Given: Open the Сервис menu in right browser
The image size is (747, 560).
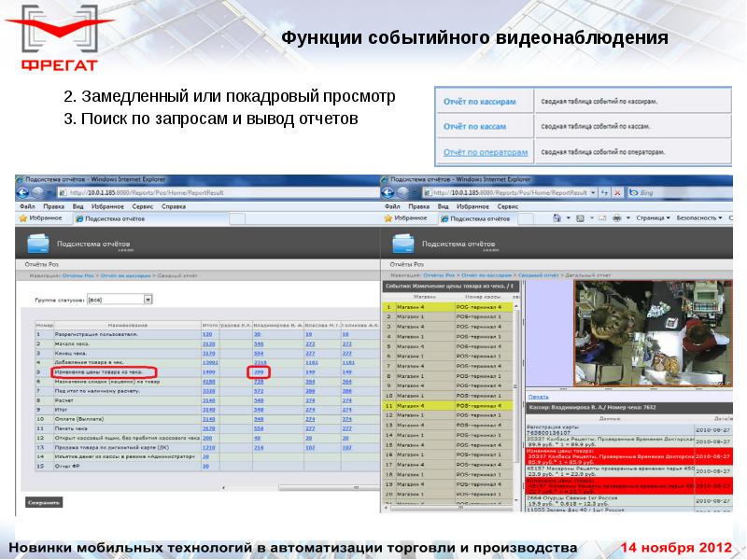Looking at the screenshot, I should 507,204.
